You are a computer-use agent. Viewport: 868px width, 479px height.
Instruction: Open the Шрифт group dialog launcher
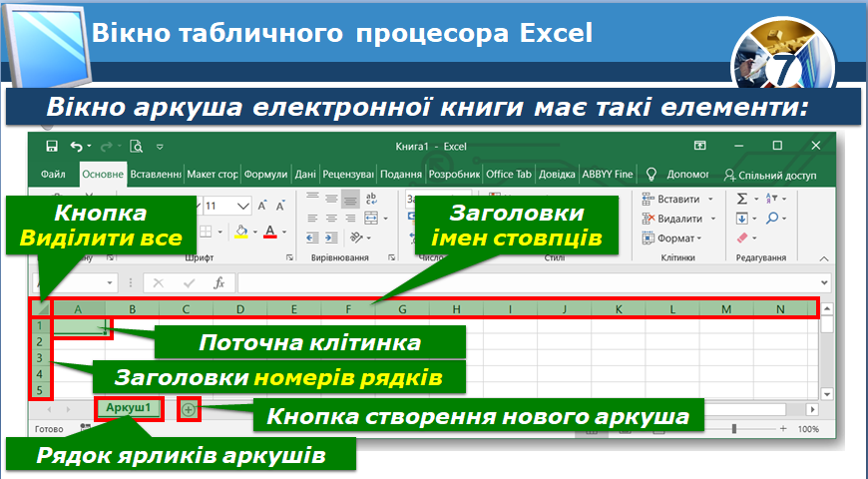click(289, 257)
